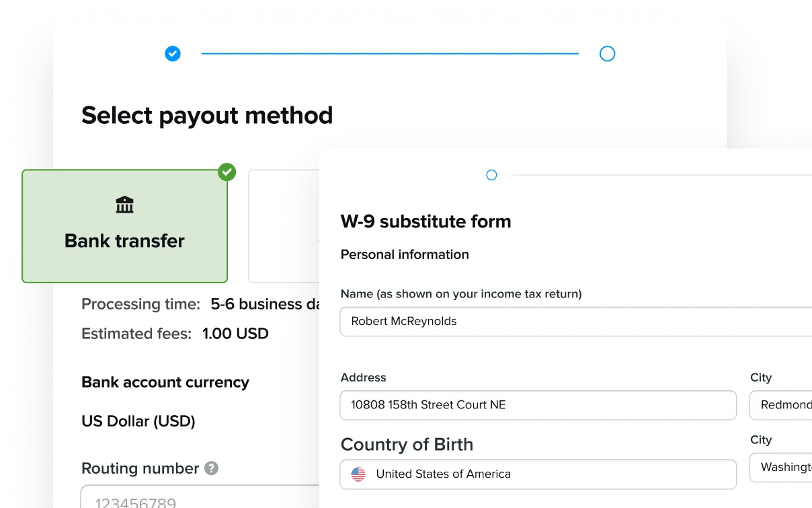Click the Routing number help question mark
Viewport: 812px width, 508px height.
[211, 468]
